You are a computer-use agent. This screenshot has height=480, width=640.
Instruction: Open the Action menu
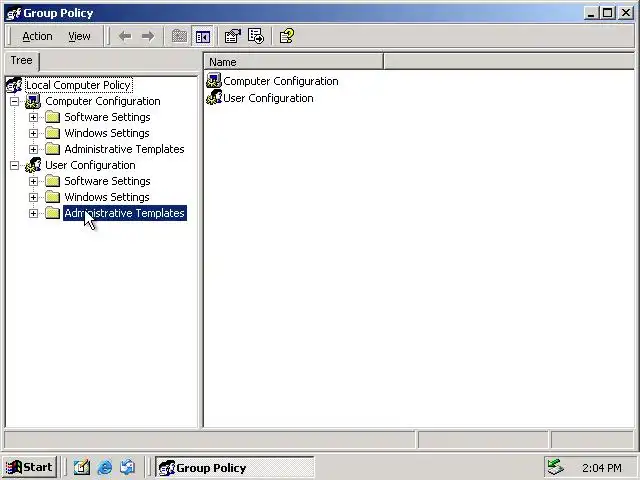[x=37, y=36]
